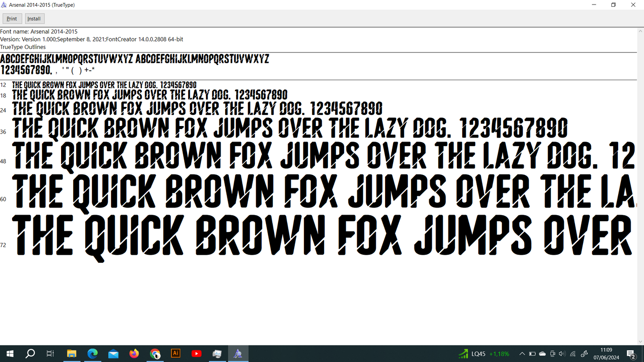The height and width of the screenshot is (362, 644).
Task: Start Firefox from the taskbar
Action: (x=134, y=353)
